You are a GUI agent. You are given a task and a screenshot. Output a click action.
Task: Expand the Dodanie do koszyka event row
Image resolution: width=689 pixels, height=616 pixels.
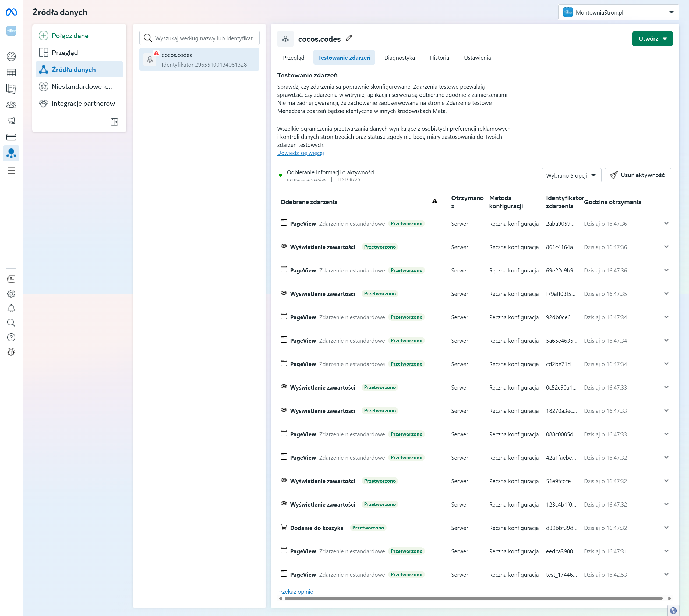pyautogui.click(x=666, y=528)
